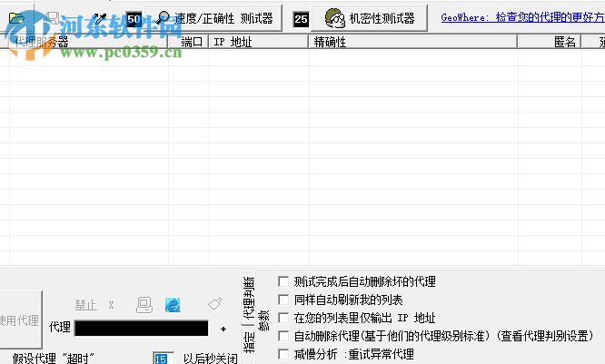The width and height of the screenshot is (605, 364).
Task: Click the small X next to 禁止
Action: pyautogui.click(x=111, y=305)
